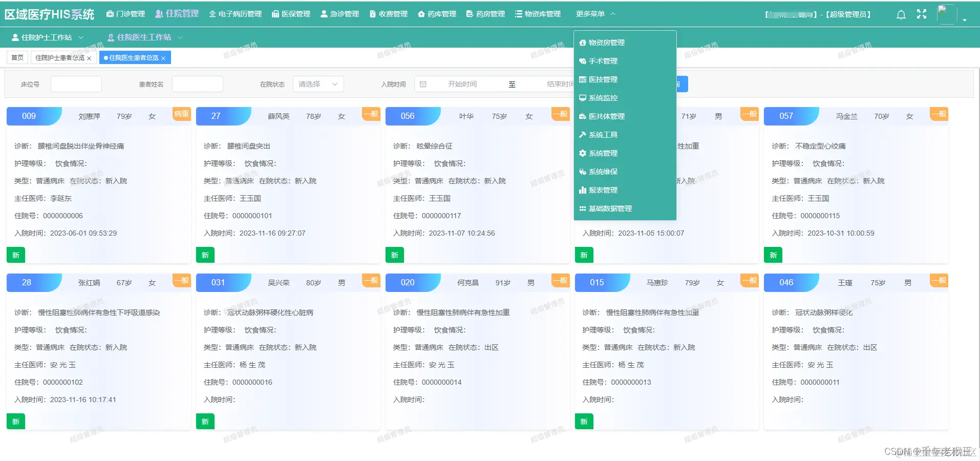
Task: Open 系统监控 from the more menu
Action: [603, 97]
